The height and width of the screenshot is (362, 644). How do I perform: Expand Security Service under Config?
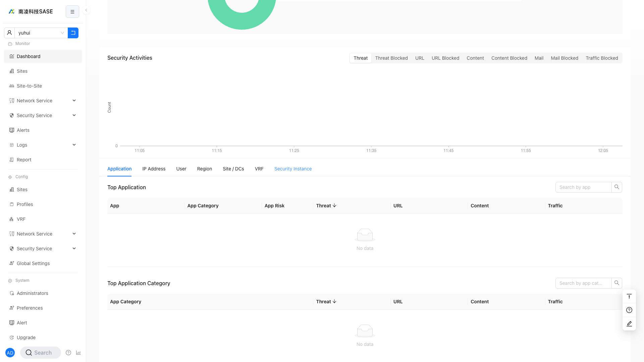(43, 249)
